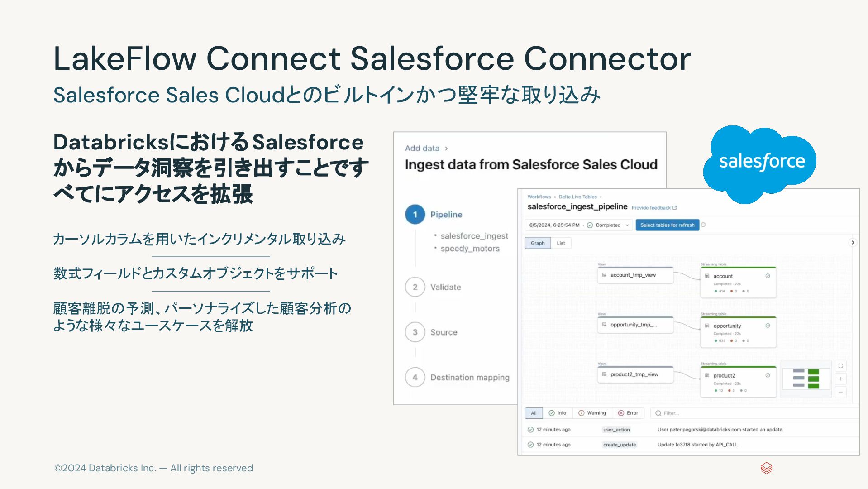The width and height of the screenshot is (868, 489).
Task: Click Select tables for refresh button
Action: [667, 225]
